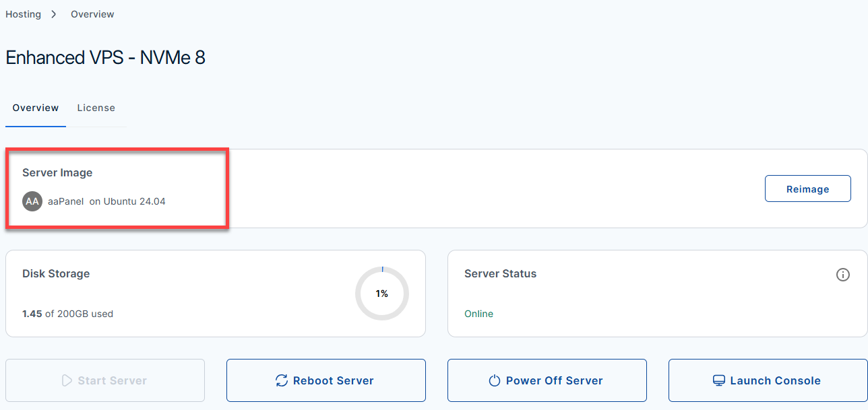Open the Overview tab
This screenshot has width=868, height=410.
click(36, 108)
